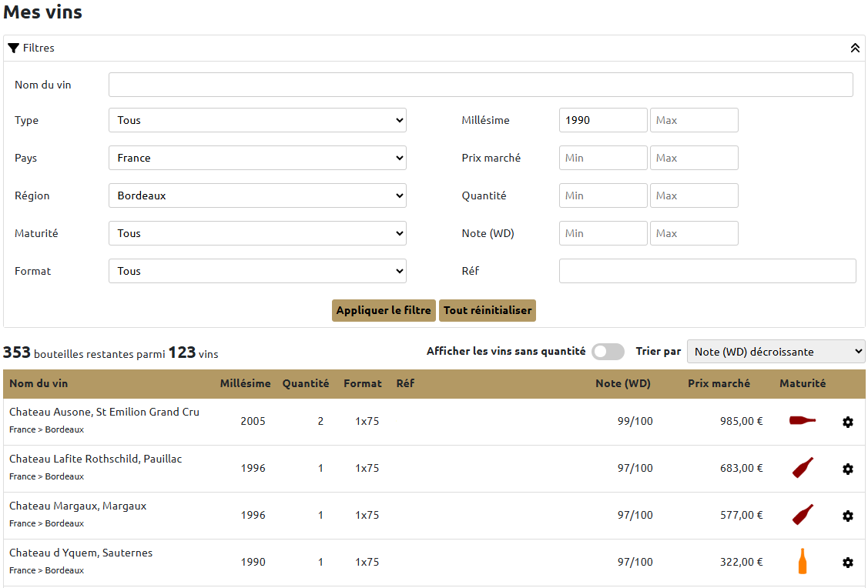Click the Prix marché column header

[x=719, y=383]
